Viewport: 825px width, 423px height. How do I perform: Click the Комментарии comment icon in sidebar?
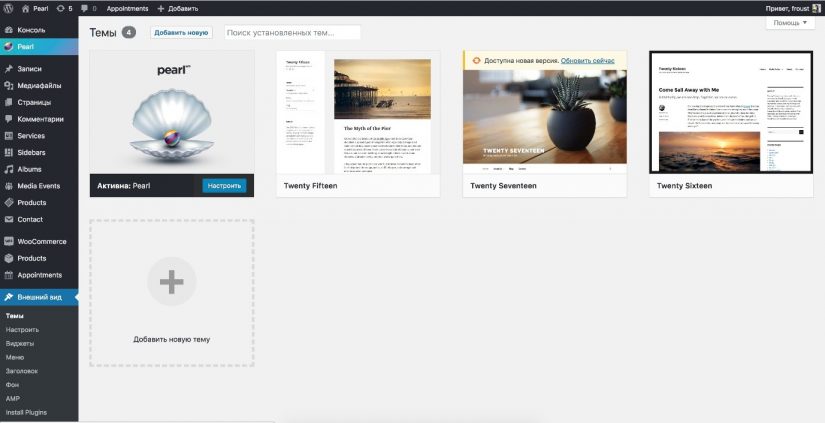click(x=8, y=119)
